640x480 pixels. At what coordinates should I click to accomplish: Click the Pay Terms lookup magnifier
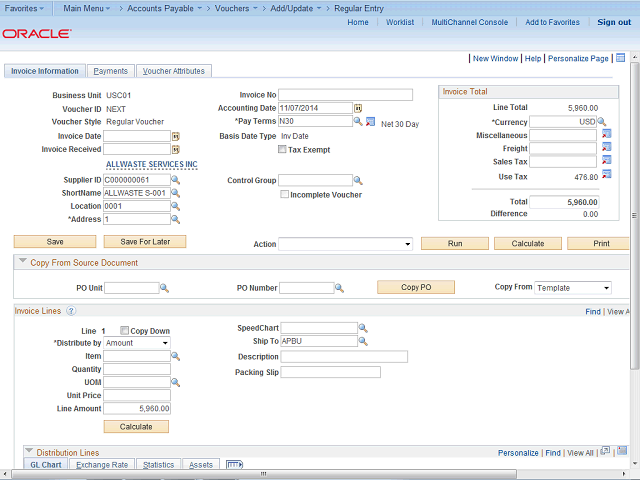357,122
